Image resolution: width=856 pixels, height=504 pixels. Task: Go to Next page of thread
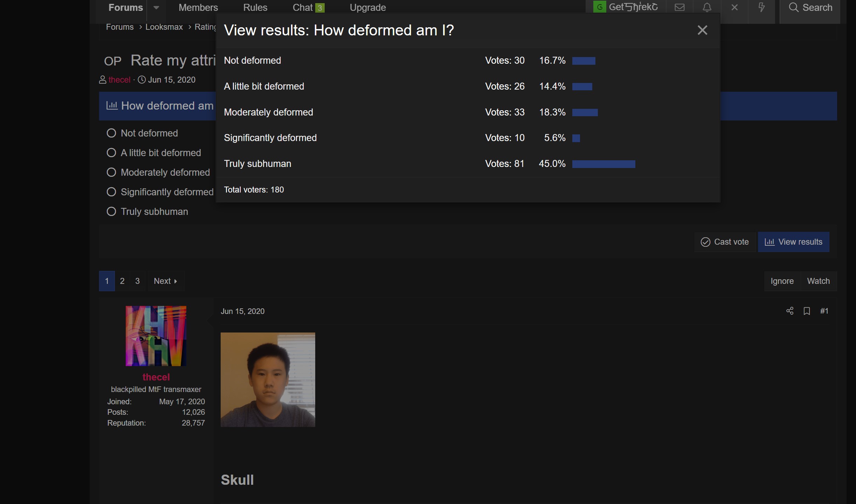pos(166,281)
